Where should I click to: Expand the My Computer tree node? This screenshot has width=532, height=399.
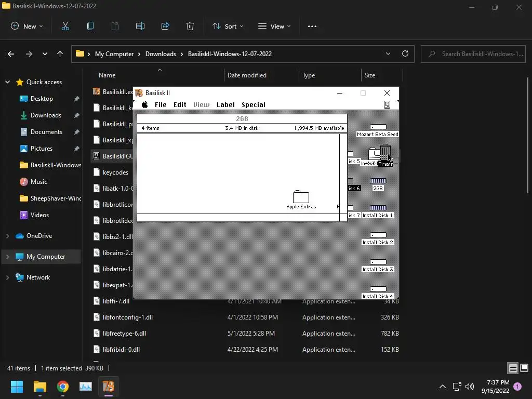tap(7, 257)
